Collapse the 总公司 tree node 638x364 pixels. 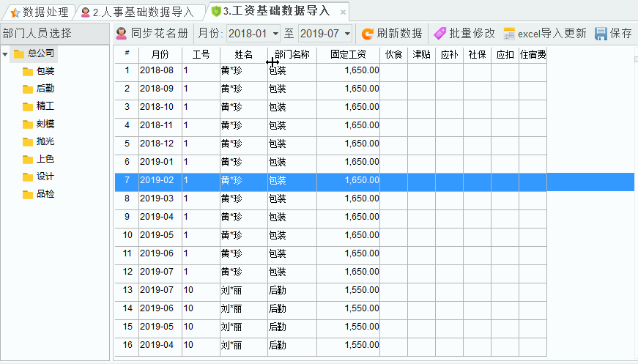click(6, 53)
